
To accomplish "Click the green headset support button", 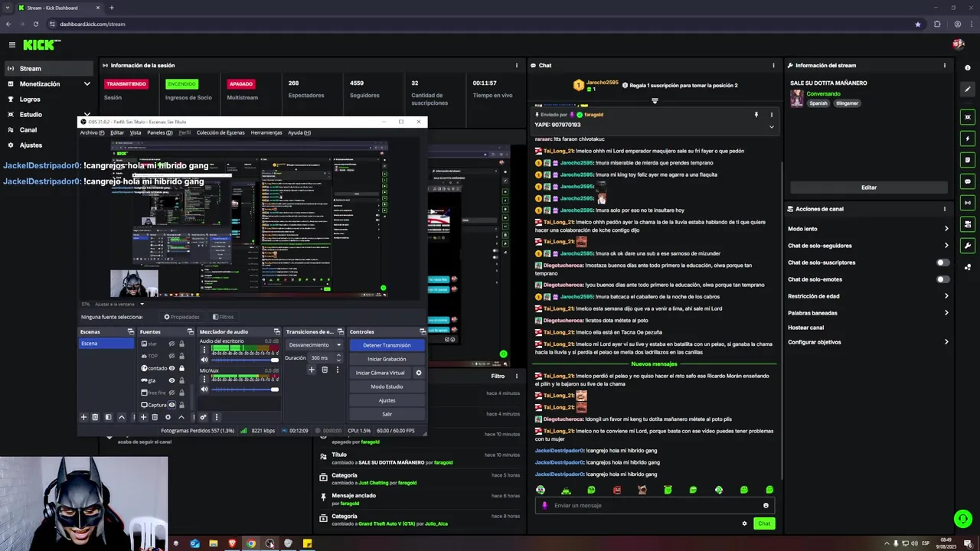I will [x=962, y=518].
